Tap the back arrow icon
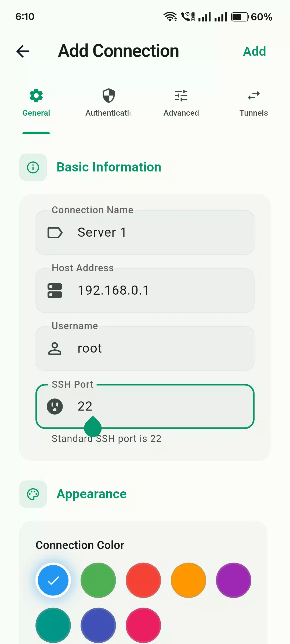 click(x=23, y=51)
